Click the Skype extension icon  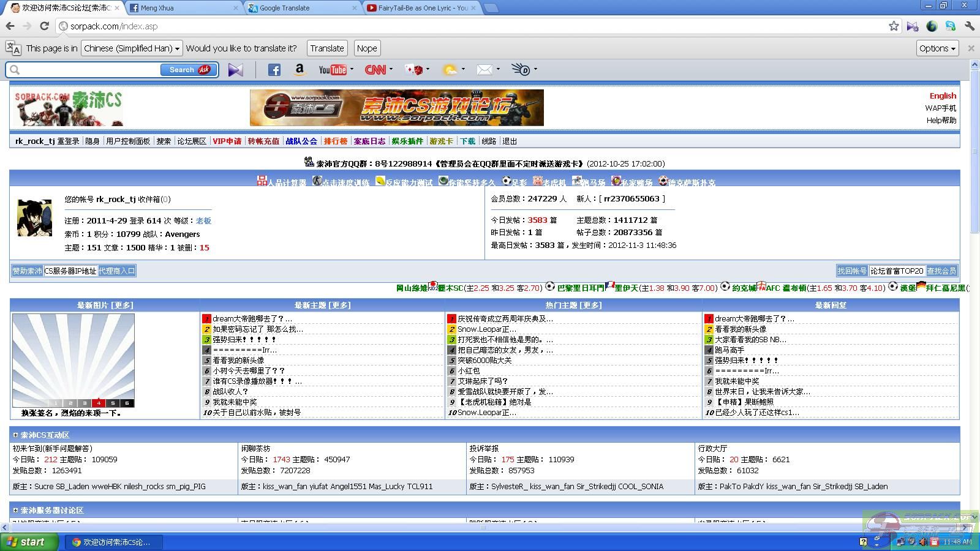pyautogui.click(x=950, y=26)
